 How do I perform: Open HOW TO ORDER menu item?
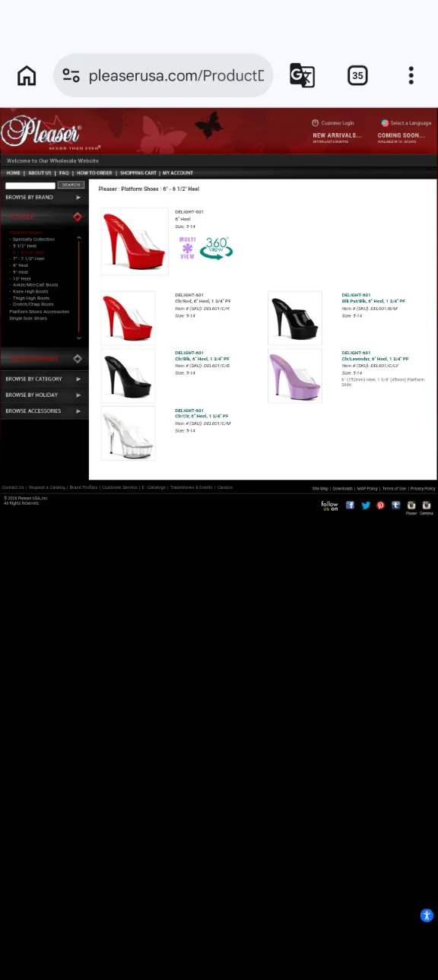[94, 173]
